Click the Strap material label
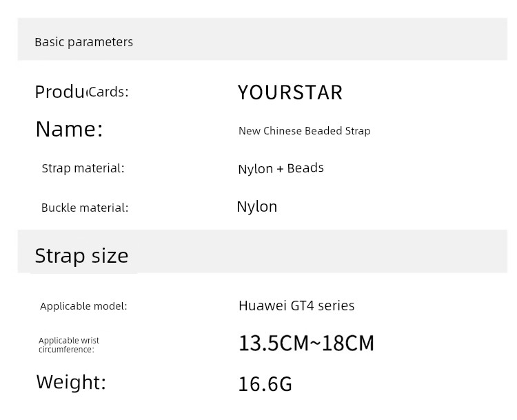The width and height of the screenshot is (517, 420). (83, 168)
